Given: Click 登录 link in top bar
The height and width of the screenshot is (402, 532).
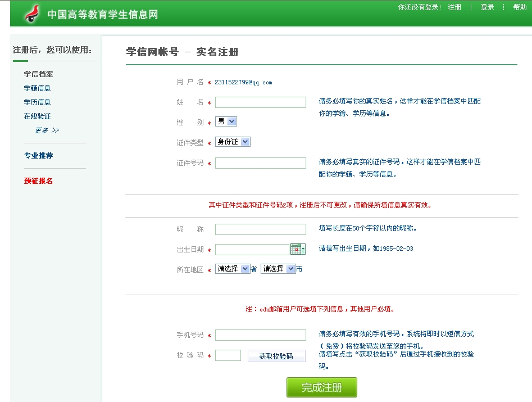Looking at the screenshot, I should point(487,7).
